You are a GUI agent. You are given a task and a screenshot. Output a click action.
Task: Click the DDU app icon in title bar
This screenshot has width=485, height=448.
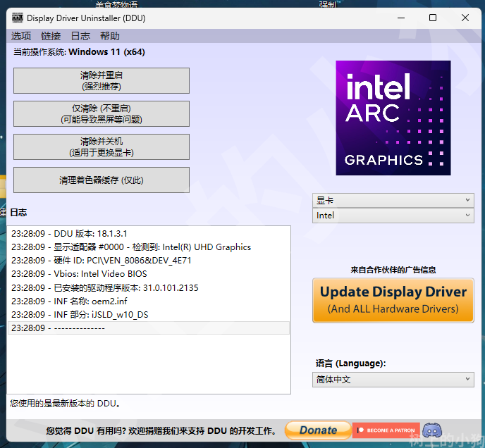pos(18,18)
